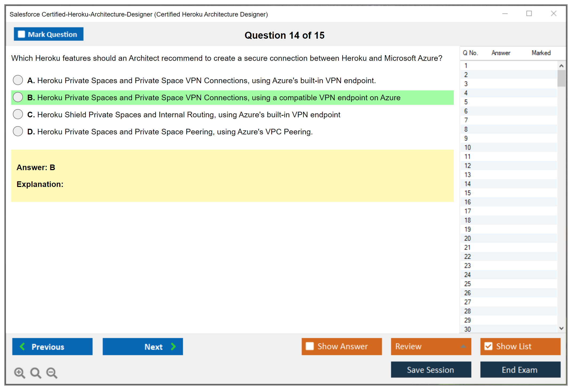Uncheck the Show List checkbox
574x392 pixels.
pos(488,346)
